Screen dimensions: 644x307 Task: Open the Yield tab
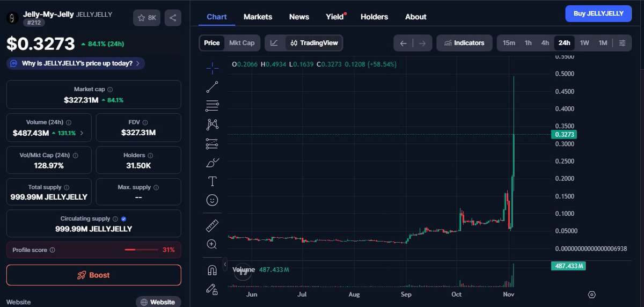(x=335, y=17)
